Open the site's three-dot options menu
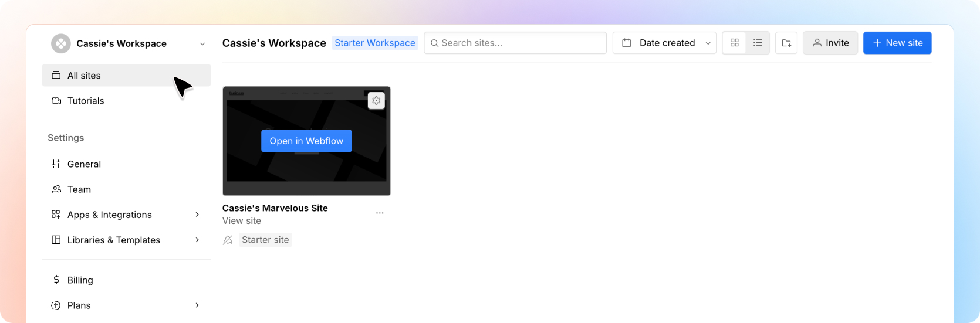980x323 pixels. point(380,213)
